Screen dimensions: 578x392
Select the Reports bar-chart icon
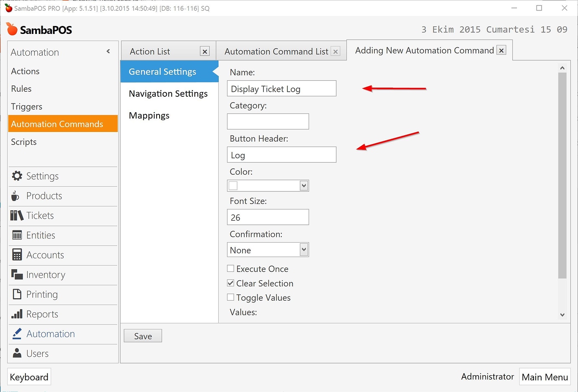(x=17, y=314)
